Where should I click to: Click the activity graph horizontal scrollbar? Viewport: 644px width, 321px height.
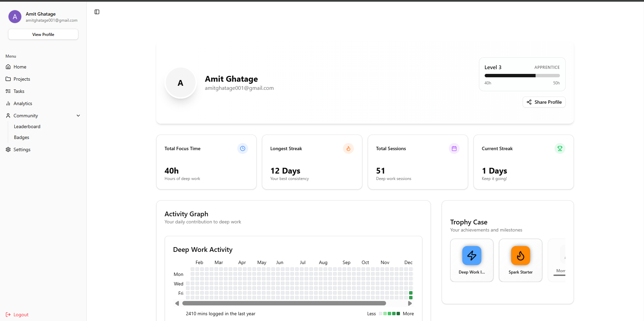pos(284,303)
